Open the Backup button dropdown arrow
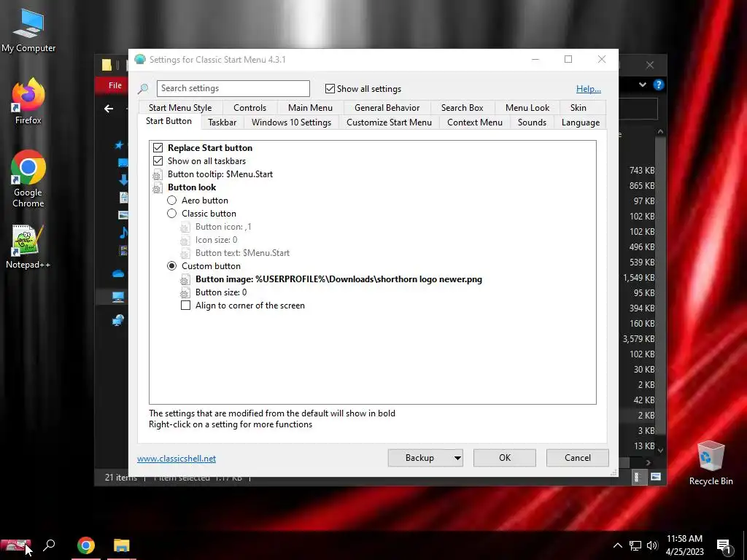Image resolution: width=747 pixels, height=560 pixels. (x=457, y=458)
